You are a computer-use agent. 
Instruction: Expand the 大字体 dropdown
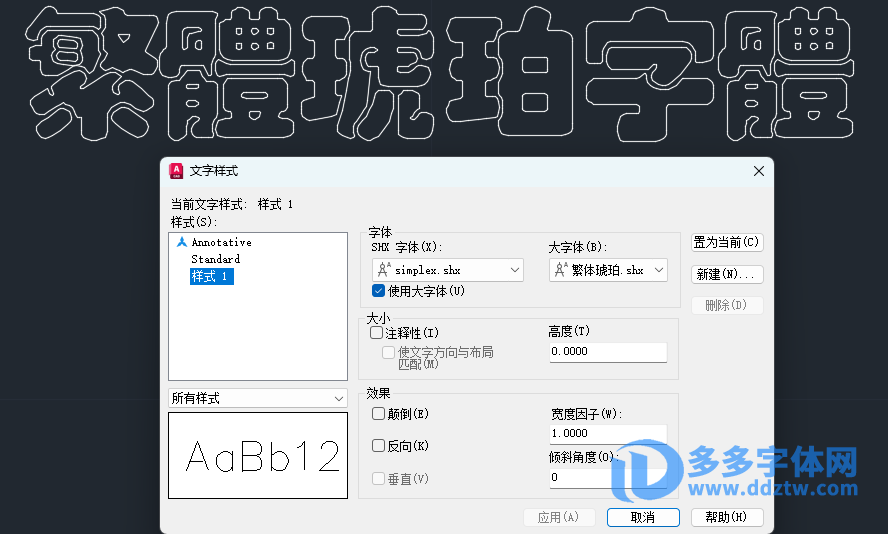(x=659, y=270)
